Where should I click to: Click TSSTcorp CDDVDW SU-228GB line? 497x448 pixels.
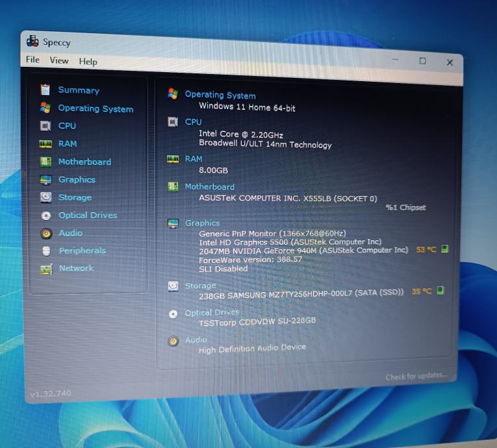click(257, 321)
